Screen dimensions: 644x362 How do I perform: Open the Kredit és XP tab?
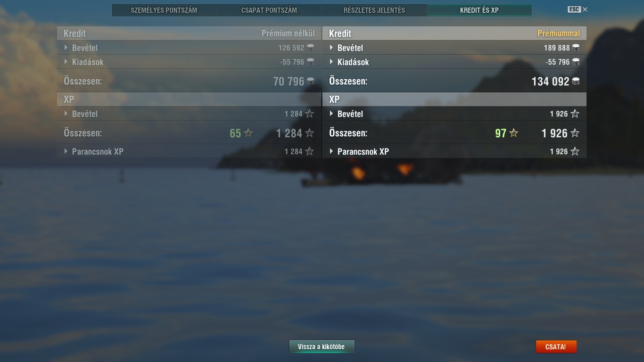coord(479,10)
